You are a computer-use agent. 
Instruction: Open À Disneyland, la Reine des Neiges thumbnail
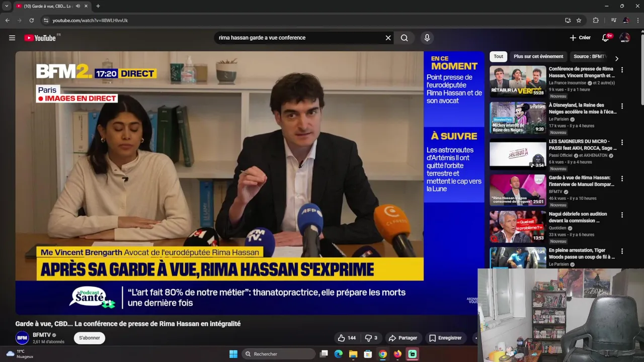pyautogui.click(x=518, y=118)
